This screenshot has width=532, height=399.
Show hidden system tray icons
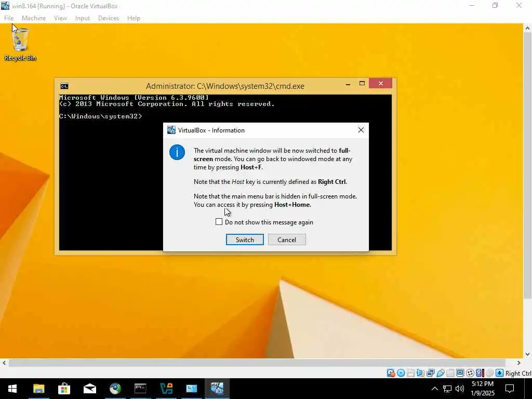click(434, 389)
